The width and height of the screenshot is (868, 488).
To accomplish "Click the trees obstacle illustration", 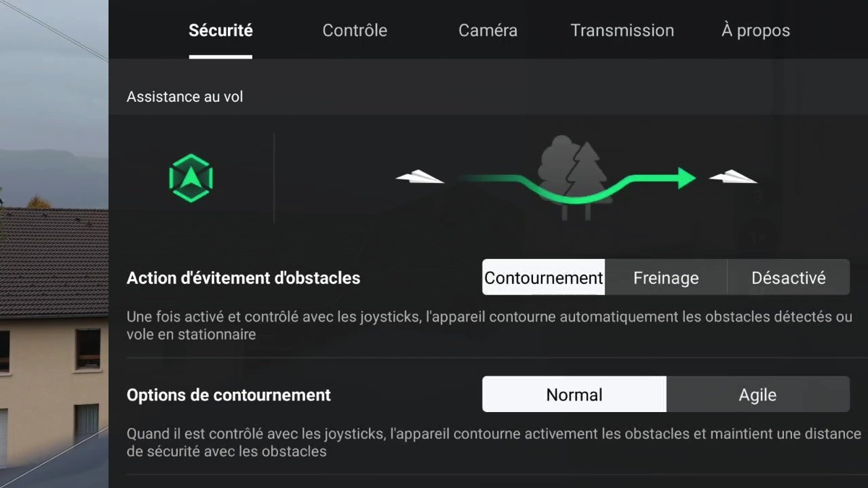I will tap(574, 177).
